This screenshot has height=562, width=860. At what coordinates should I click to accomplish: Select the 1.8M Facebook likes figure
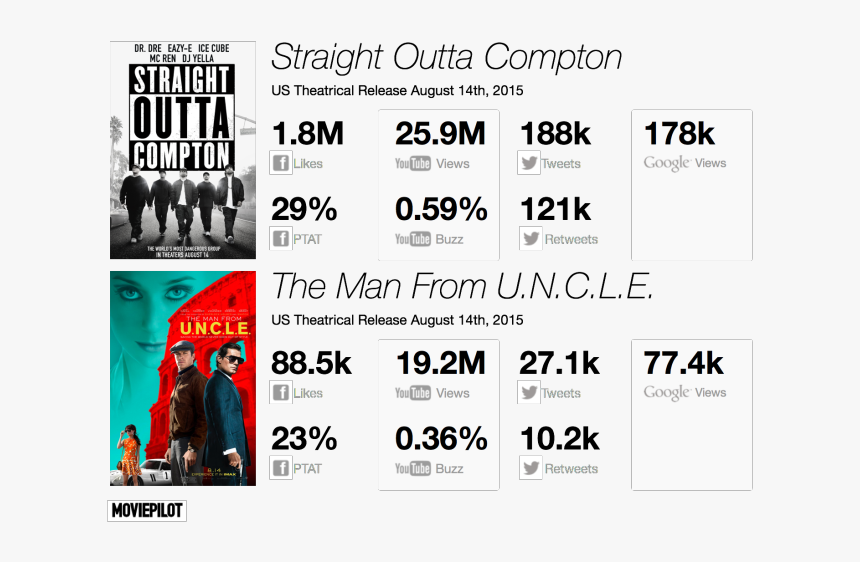pos(308,133)
